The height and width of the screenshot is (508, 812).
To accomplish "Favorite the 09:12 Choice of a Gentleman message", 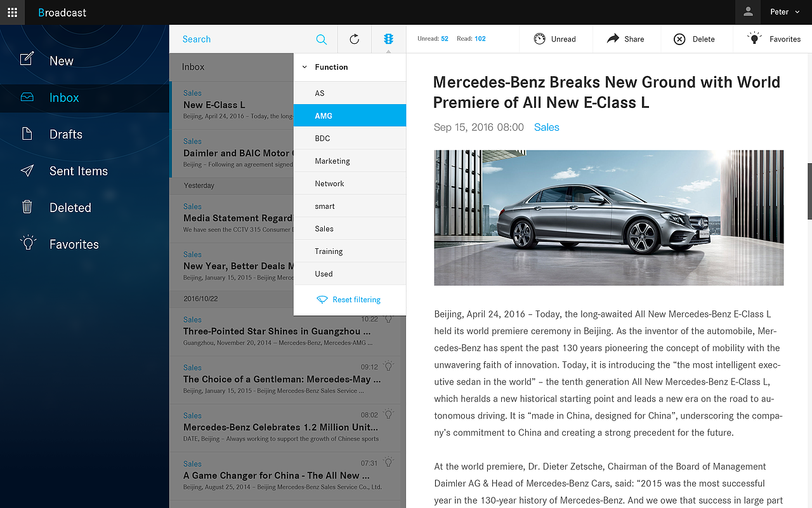I will (x=389, y=366).
